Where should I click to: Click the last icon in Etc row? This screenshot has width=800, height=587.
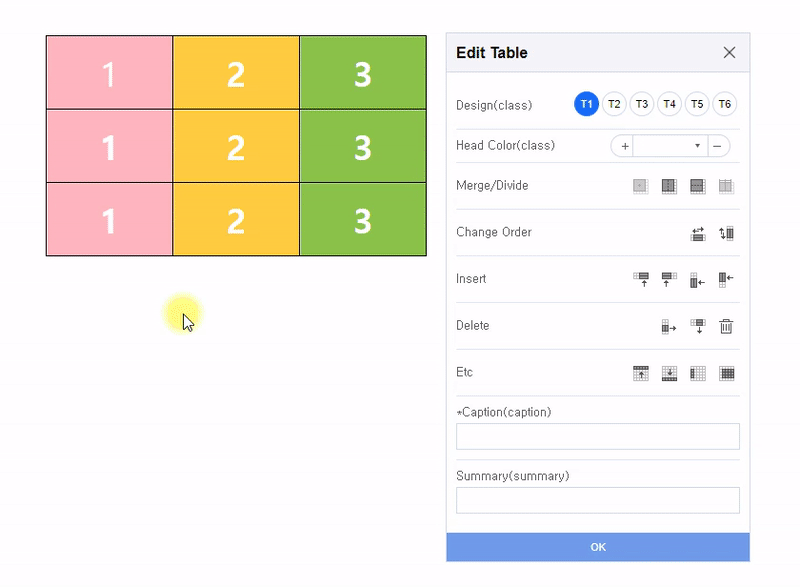(x=727, y=373)
